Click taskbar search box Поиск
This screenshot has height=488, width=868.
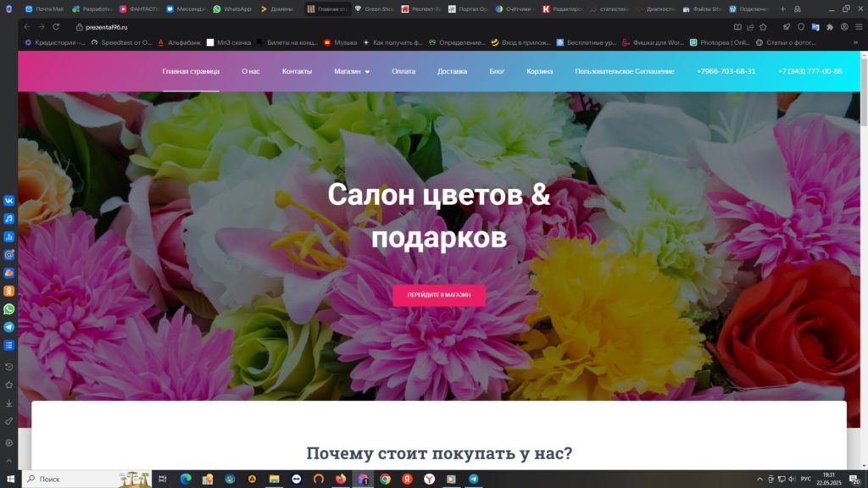[87, 480]
